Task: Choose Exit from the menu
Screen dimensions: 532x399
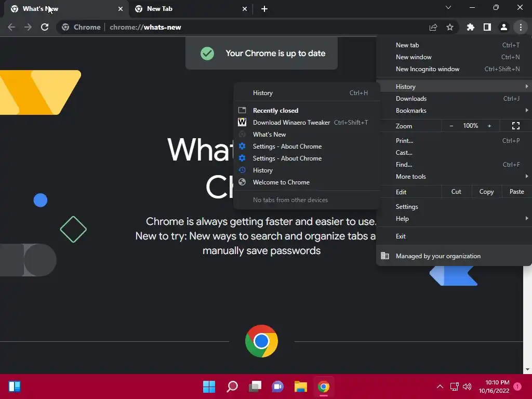Action: [454, 236]
